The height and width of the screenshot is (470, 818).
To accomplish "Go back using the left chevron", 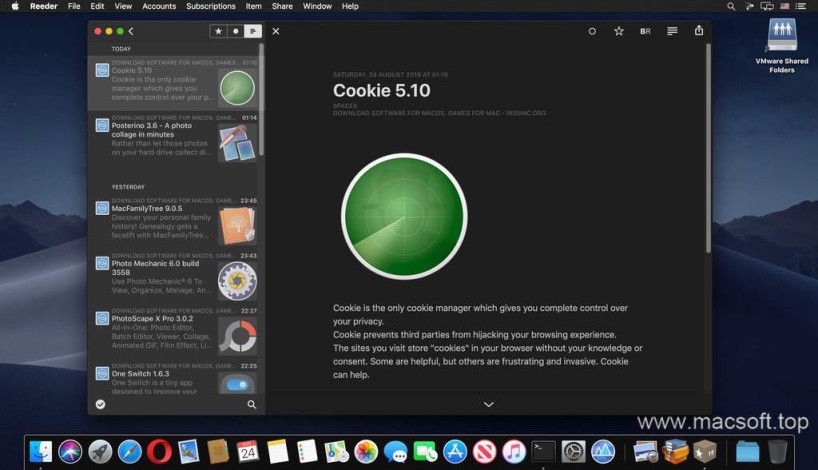I will coord(131,31).
